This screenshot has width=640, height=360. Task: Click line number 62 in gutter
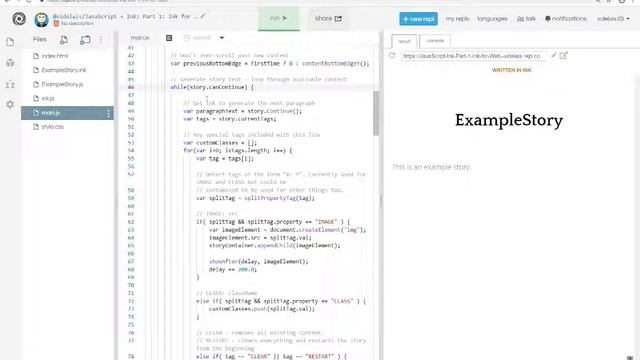tap(131, 222)
